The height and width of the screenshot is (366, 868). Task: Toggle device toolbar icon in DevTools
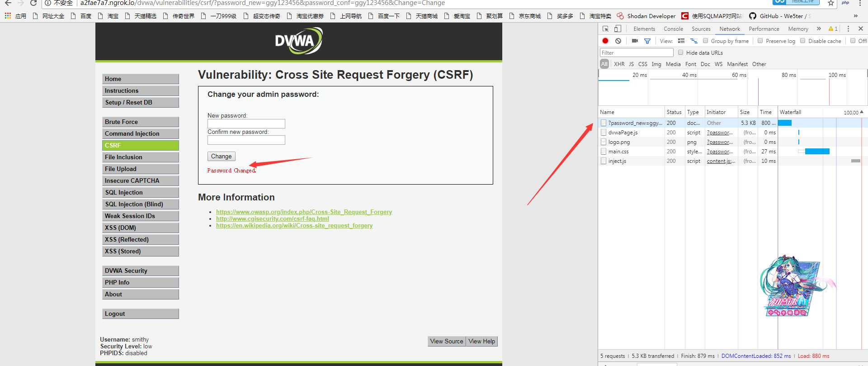618,29
